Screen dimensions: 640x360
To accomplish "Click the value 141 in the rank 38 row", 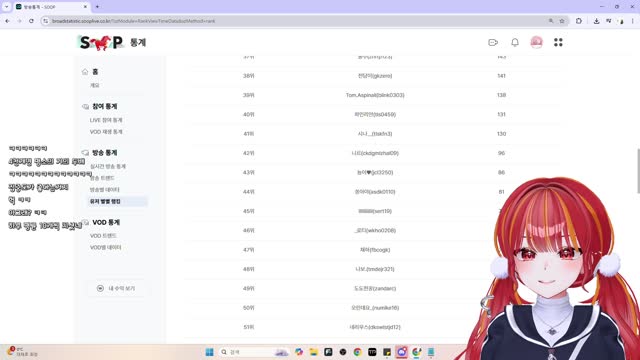I will [x=501, y=76].
